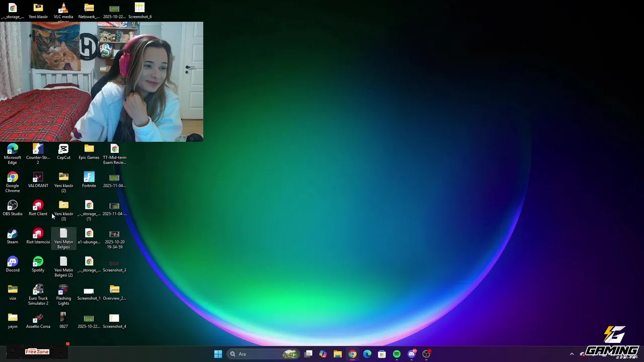Launch Euro Truck Simulator 2 shortcut

point(38,295)
